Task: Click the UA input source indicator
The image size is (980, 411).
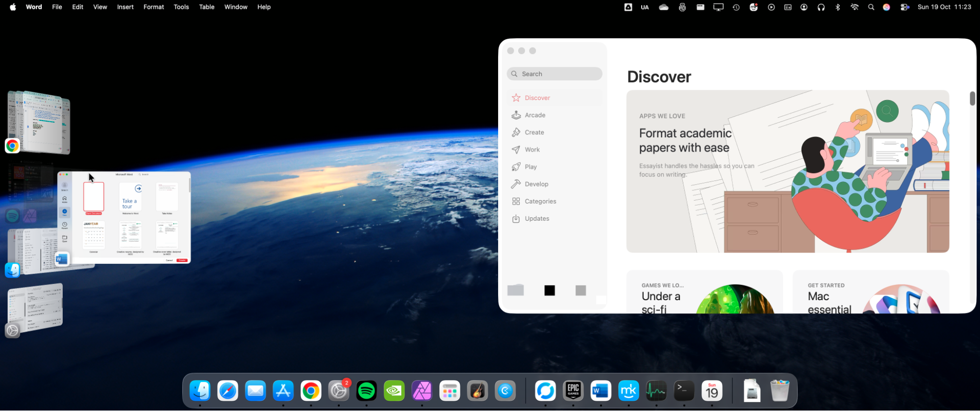Action: coord(645,7)
